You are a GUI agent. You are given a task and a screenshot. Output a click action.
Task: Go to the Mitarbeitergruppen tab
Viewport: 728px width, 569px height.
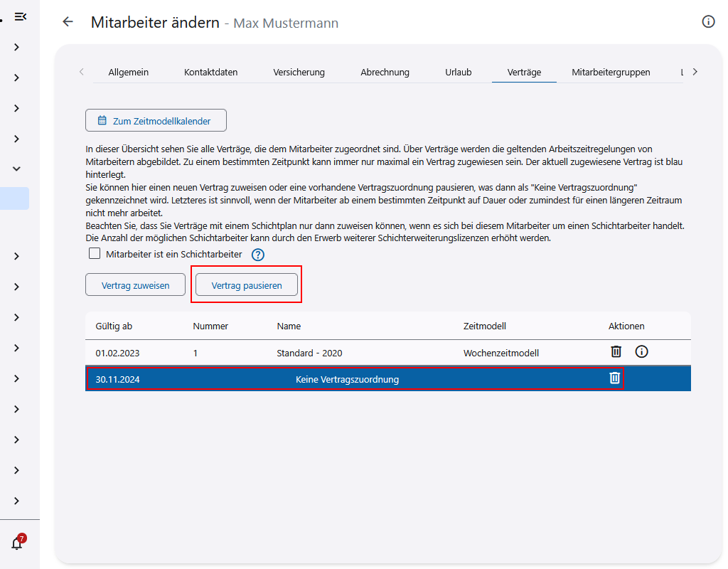click(611, 72)
